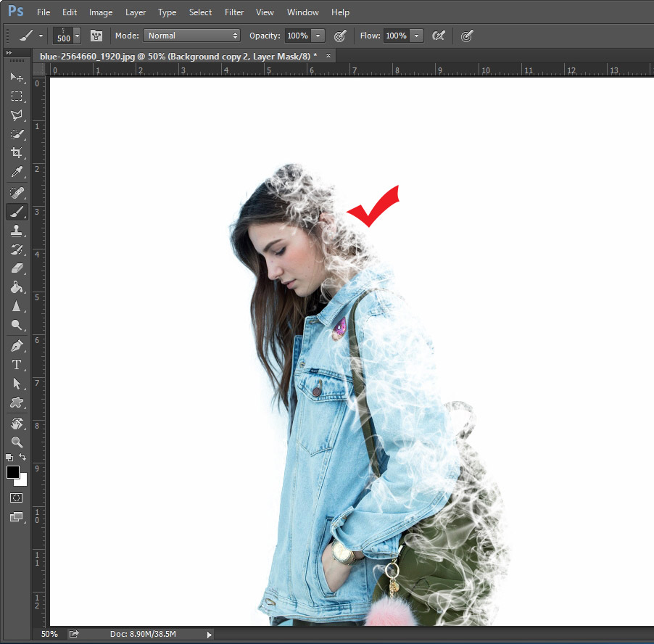The width and height of the screenshot is (654, 644).
Task: Select the Clone Stamp tool
Action: tap(17, 231)
